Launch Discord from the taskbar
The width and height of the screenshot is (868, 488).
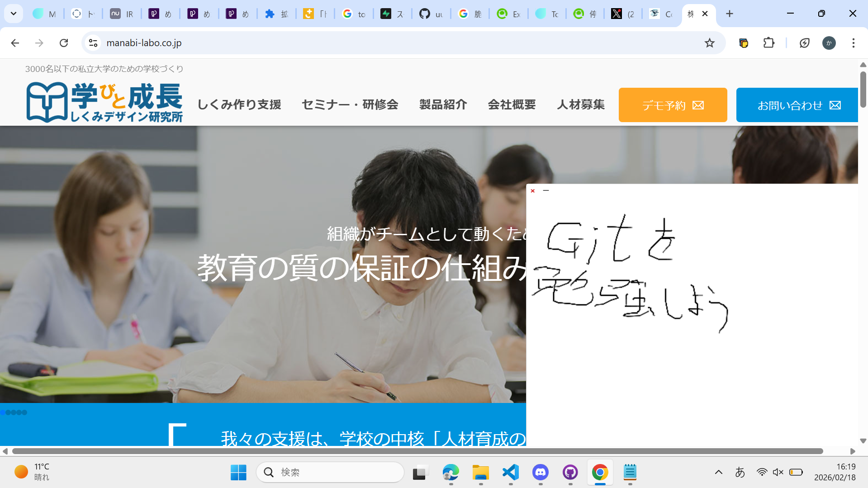pos(540,473)
